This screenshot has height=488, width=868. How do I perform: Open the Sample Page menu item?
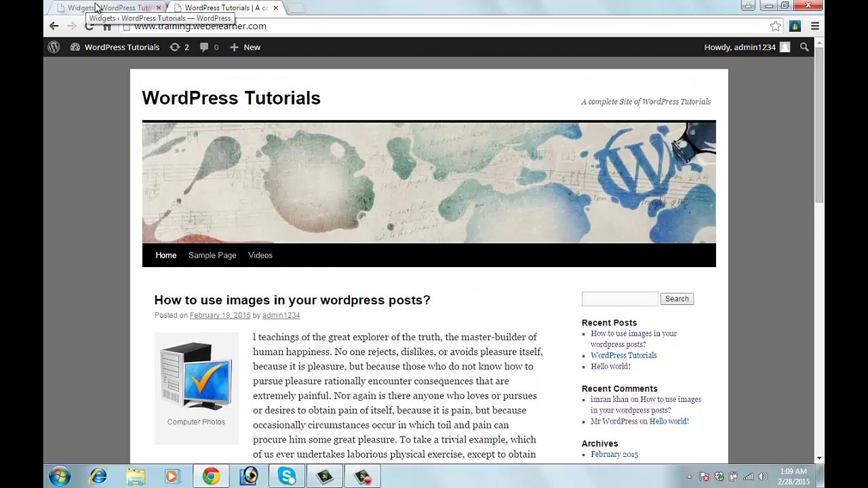pyautogui.click(x=212, y=255)
